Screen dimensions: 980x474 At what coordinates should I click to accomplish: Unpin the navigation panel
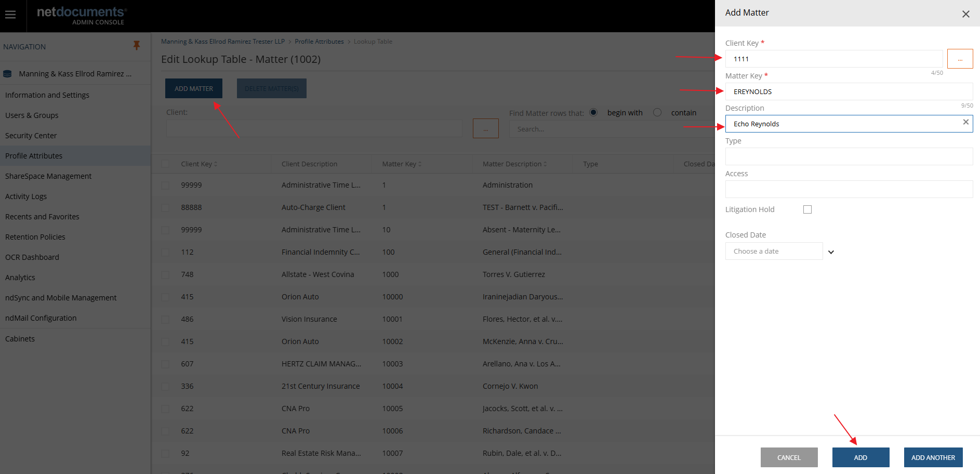point(137,46)
